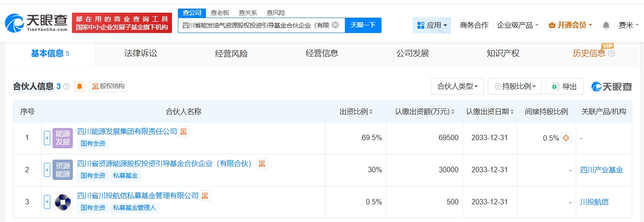The image size is (644, 222).
Task: Switch to the 法律诉讼 tab
Action: pyautogui.click(x=141, y=53)
